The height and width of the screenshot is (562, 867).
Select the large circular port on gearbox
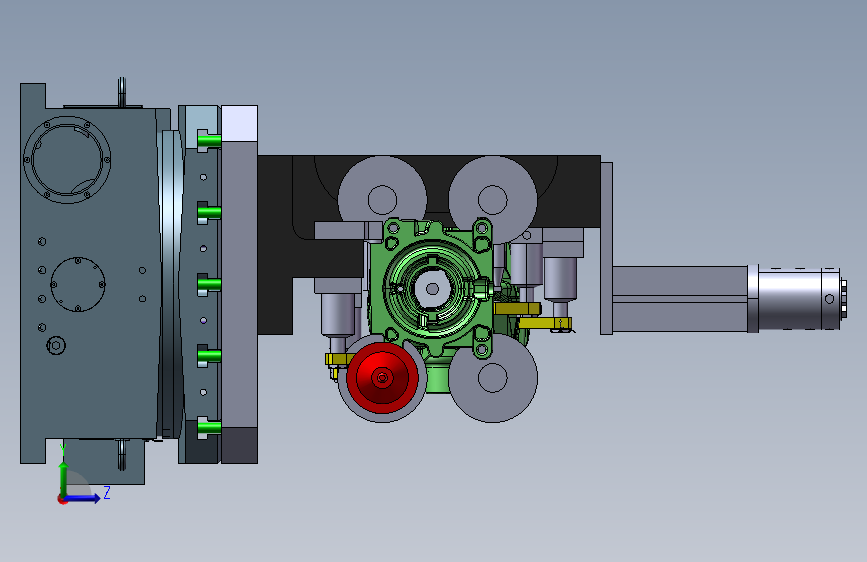tap(67, 159)
